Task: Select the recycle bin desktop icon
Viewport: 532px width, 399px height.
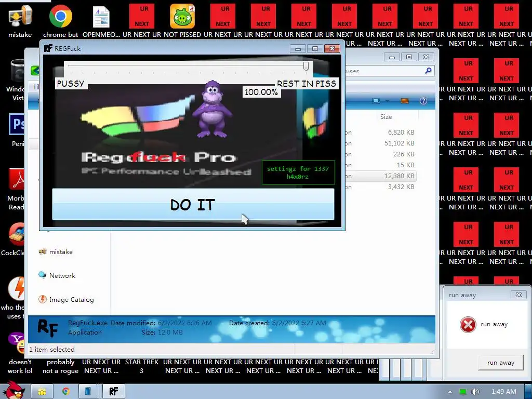Action: point(17,71)
